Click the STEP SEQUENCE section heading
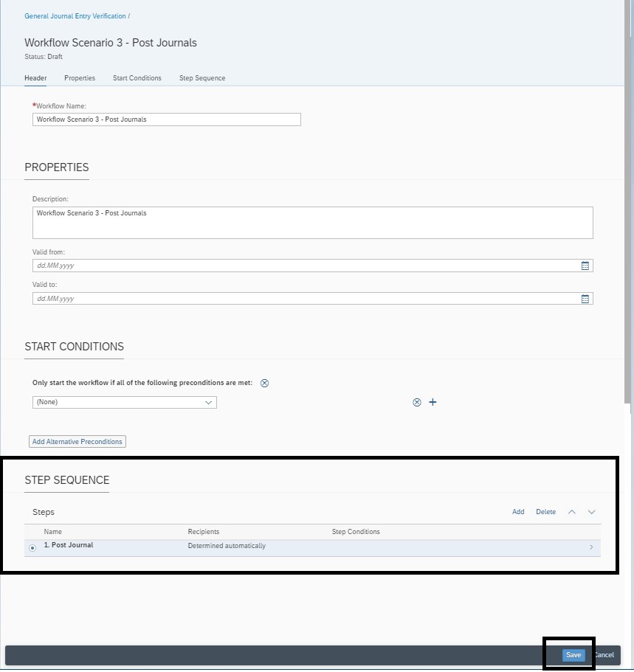 (x=67, y=480)
